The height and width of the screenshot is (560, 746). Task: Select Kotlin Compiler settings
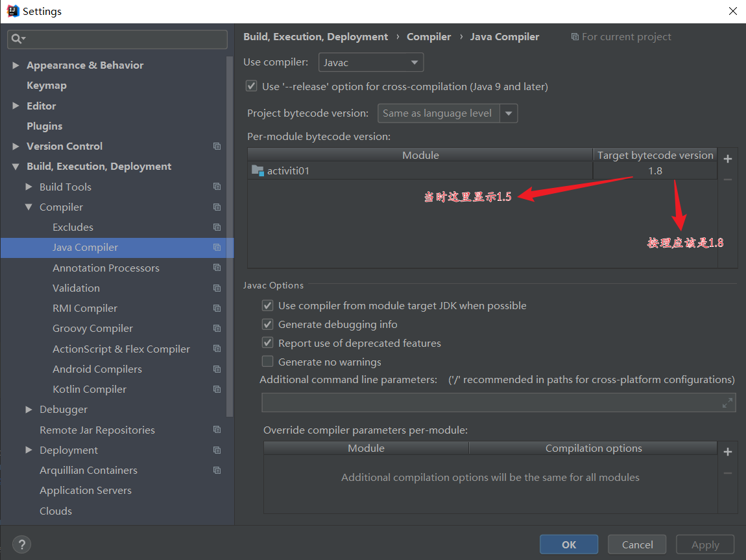pyautogui.click(x=90, y=390)
